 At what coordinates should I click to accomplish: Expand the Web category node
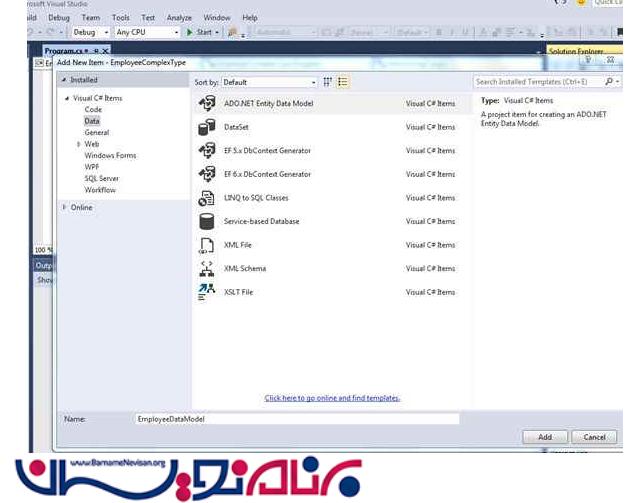coord(79,144)
